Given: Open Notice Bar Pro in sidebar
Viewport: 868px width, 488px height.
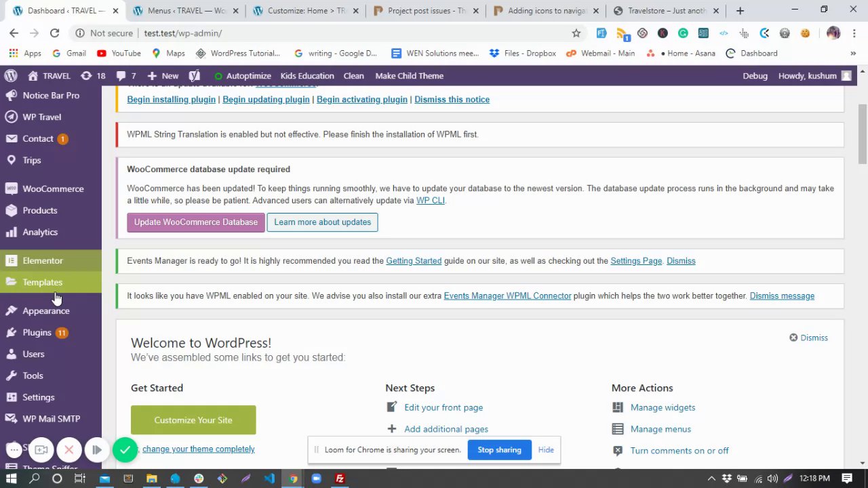Looking at the screenshot, I should (x=51, y=95).
